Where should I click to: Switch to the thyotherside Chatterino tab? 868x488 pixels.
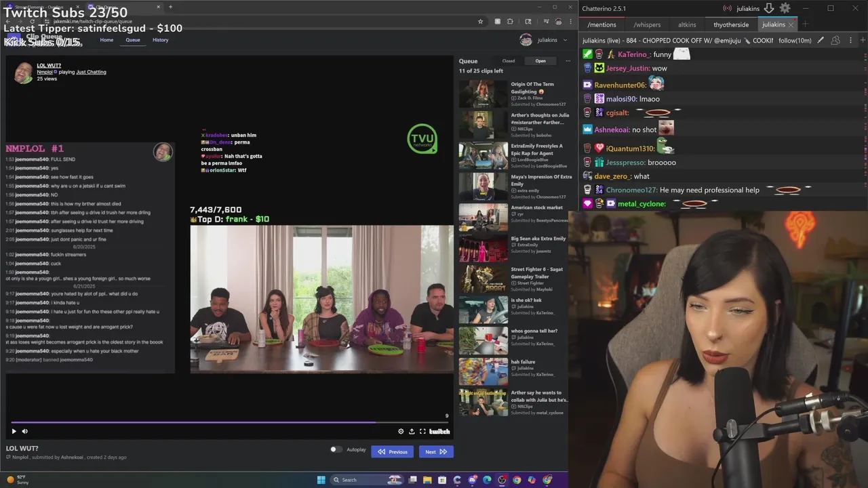click(x=731, y=24)
